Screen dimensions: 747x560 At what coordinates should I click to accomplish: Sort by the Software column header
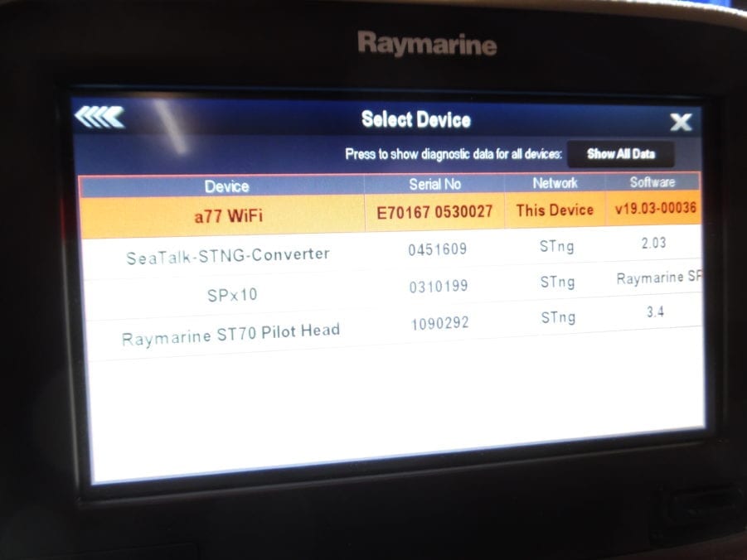tap(654, 182)
